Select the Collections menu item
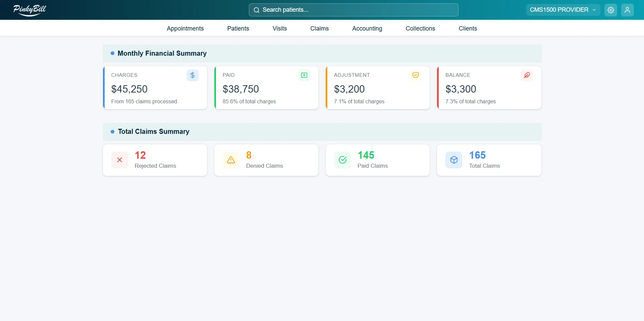Screen dimensions: 644x321 coord(420,29)
